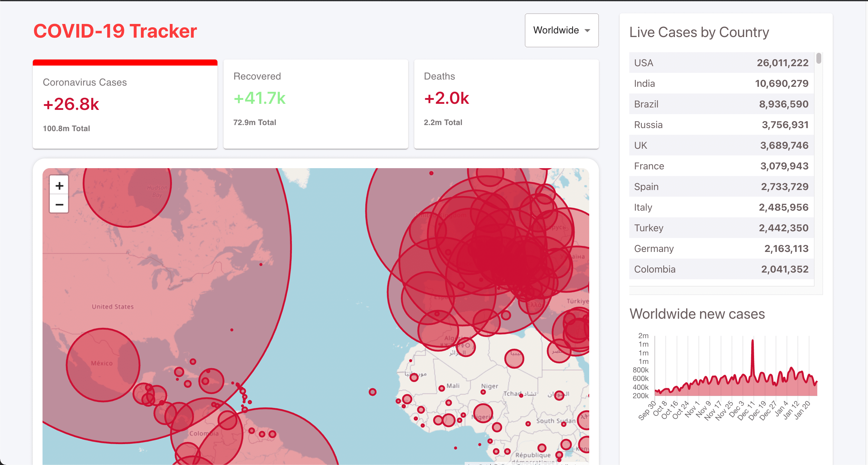Image resolution: width=868 pixels, height=465 pixels.
Task: Click the Spain row in country table
Action: tap(721, 187)
